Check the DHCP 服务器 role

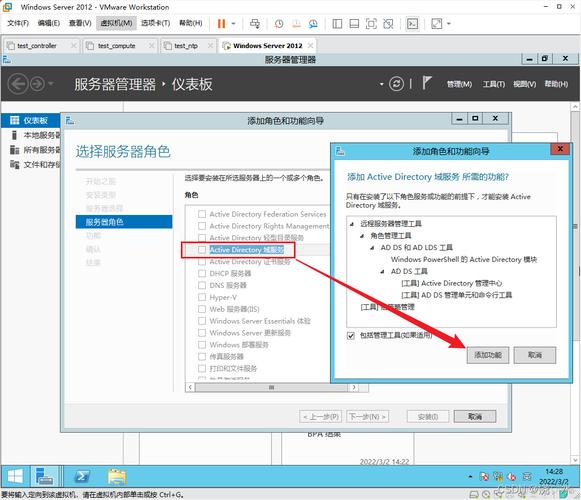coord(202,274)
